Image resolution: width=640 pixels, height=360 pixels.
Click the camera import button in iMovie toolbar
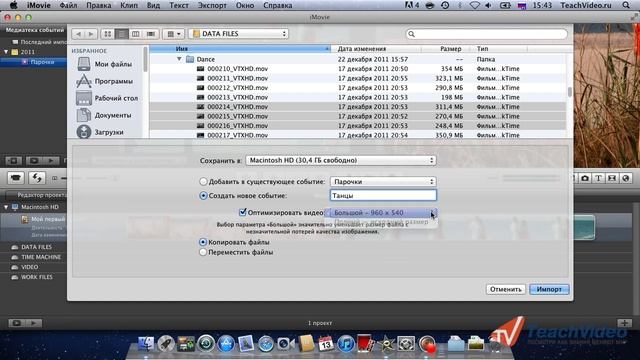tap(16, 178)
